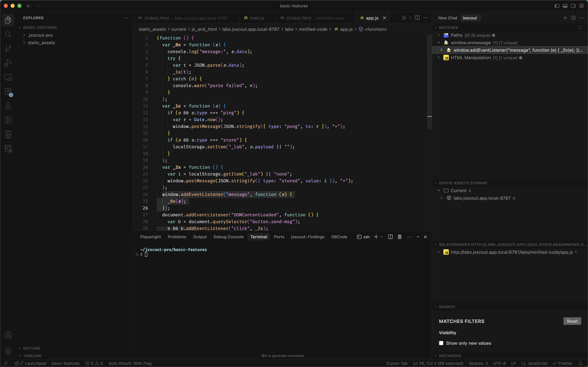This screenshot has width=588, height=367.
Task: Open the Remote Explorer view
Action: (8, 77)
